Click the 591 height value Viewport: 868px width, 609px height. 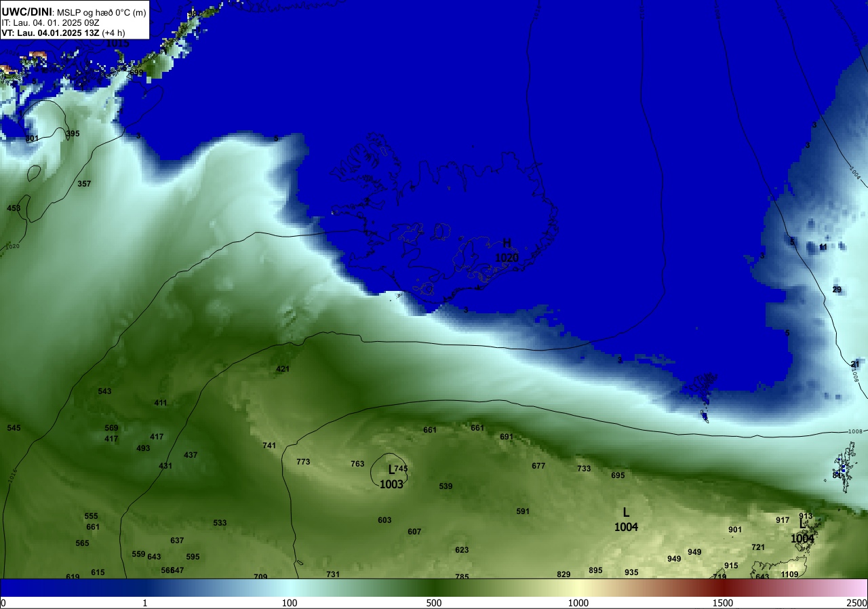[x=523, y=511]
